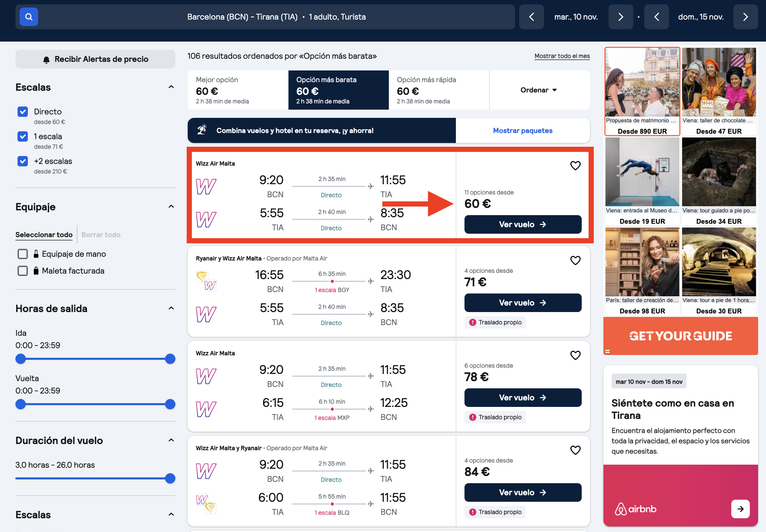
Task: Click Seleccionar todo under Equipaje
Action: point(44,235)
